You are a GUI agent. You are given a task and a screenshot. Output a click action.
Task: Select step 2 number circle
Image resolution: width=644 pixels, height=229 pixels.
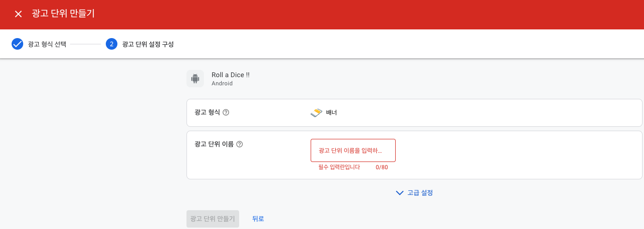[112, 44]
